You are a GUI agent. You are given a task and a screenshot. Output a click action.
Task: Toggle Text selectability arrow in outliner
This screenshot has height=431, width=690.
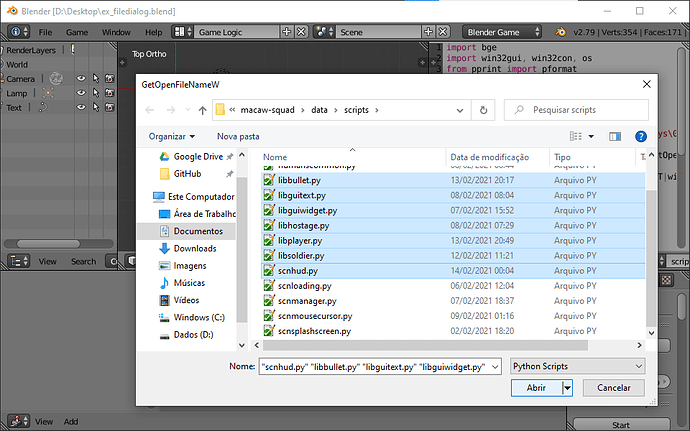pyautogui.click(x=95, y=107)
